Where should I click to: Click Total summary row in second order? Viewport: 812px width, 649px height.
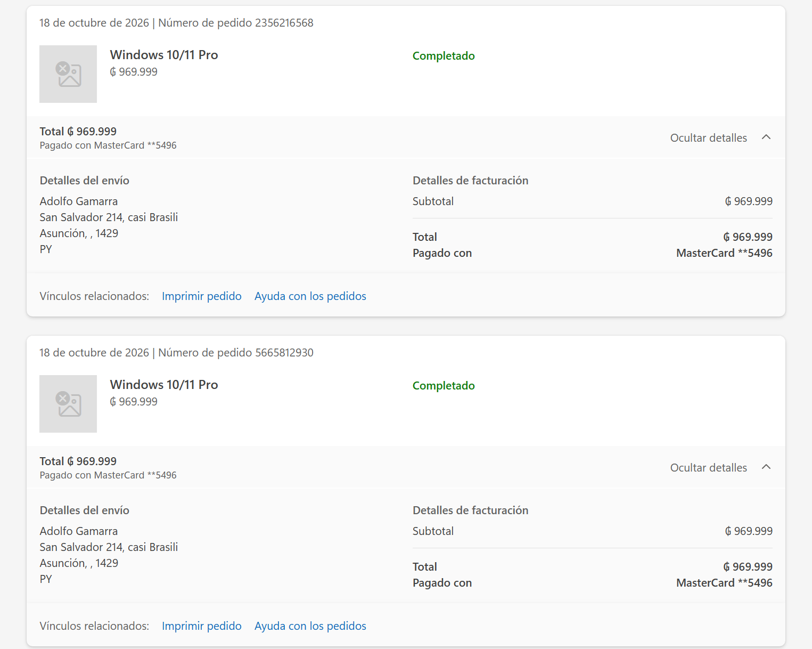point(406,467)
